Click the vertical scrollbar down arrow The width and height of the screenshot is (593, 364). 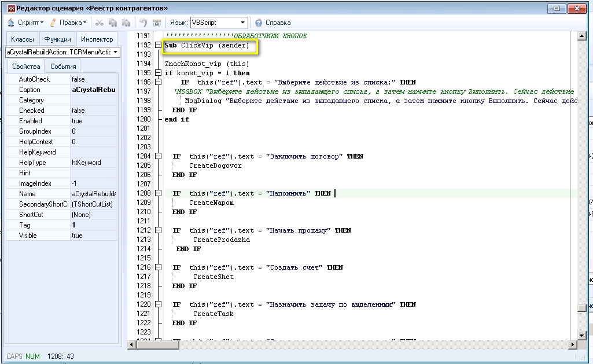pyautogui.click(x=582, y=335)
